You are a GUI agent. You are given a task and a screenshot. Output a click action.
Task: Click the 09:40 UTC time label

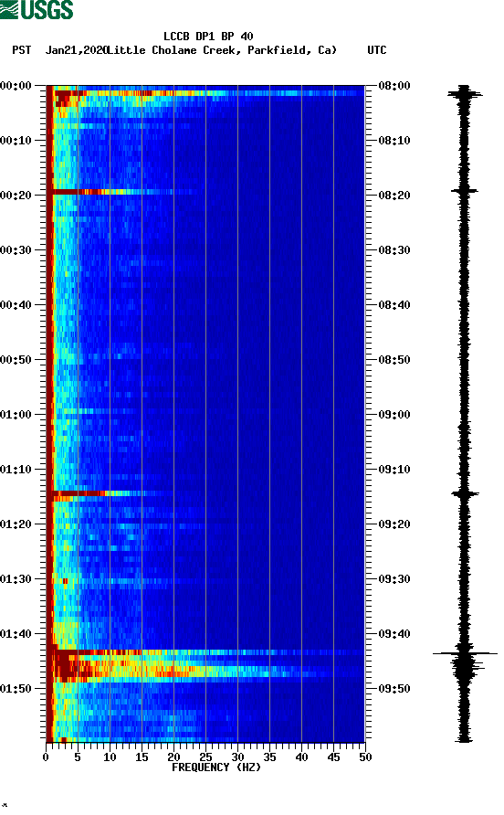[x=394, y=634]
